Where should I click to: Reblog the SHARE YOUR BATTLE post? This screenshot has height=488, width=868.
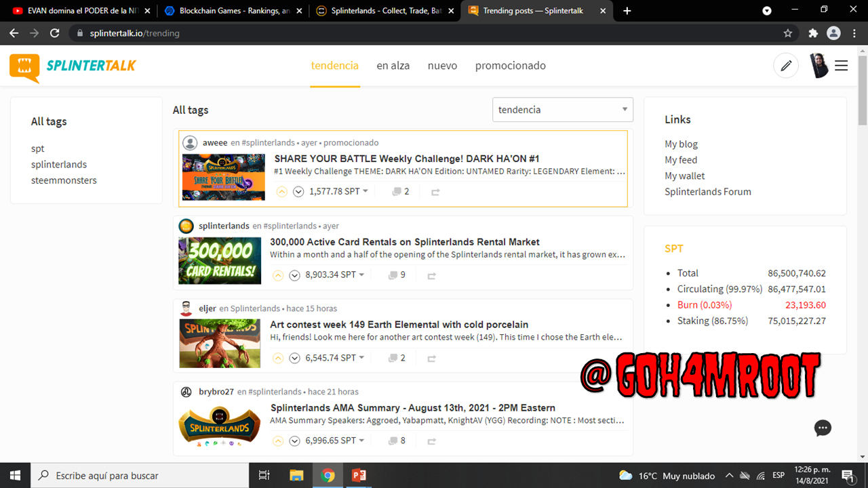[435, 192]
